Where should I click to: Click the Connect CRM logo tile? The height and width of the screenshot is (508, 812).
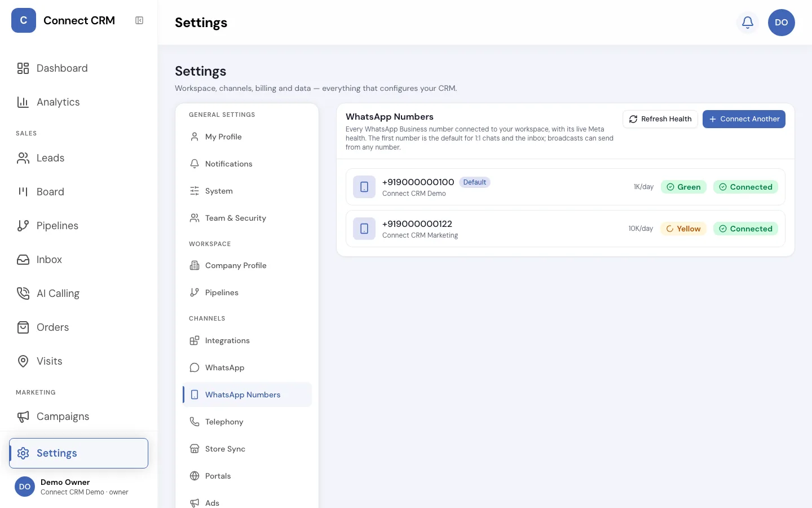tap(24, 20)
